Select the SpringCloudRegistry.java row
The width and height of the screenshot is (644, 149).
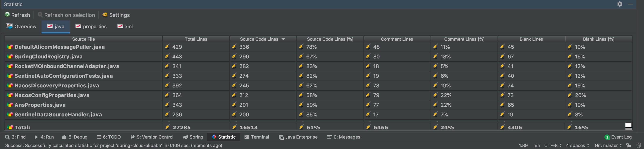[48, 57]
